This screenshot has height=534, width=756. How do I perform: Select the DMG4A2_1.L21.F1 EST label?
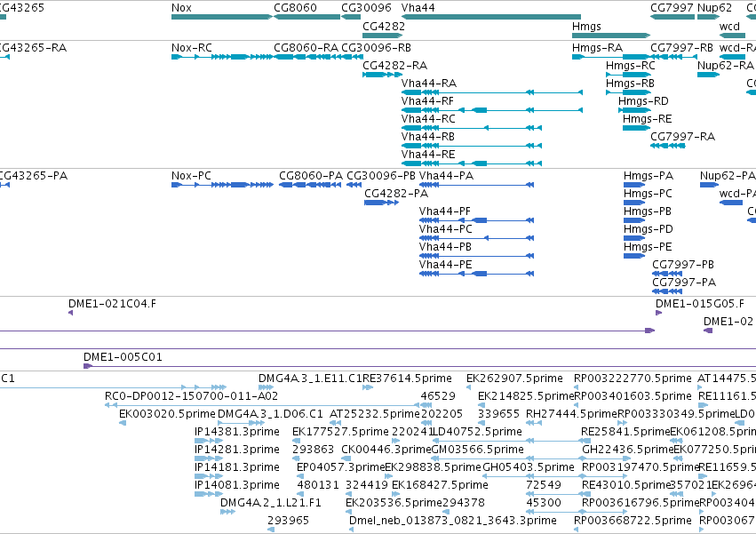pyautogui.click(x=271, y=503)
